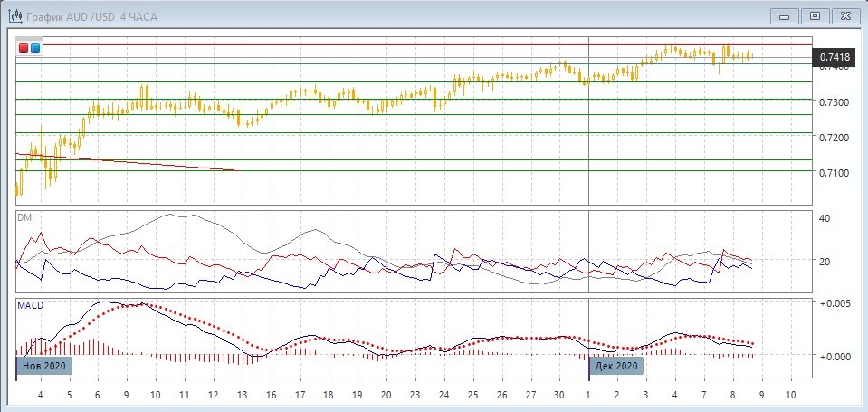This screenshot has height=412, width=868.
Task: Click the 0.7100 price axis label
Action: coord(833,172)
